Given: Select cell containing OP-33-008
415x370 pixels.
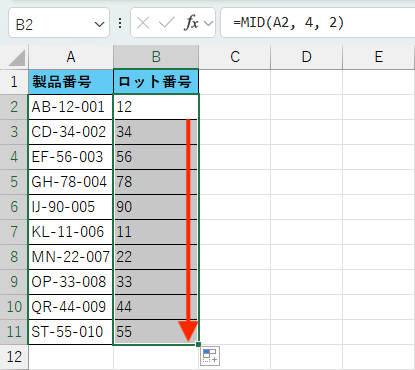Looking at the screenshot, I should [71, 282].
